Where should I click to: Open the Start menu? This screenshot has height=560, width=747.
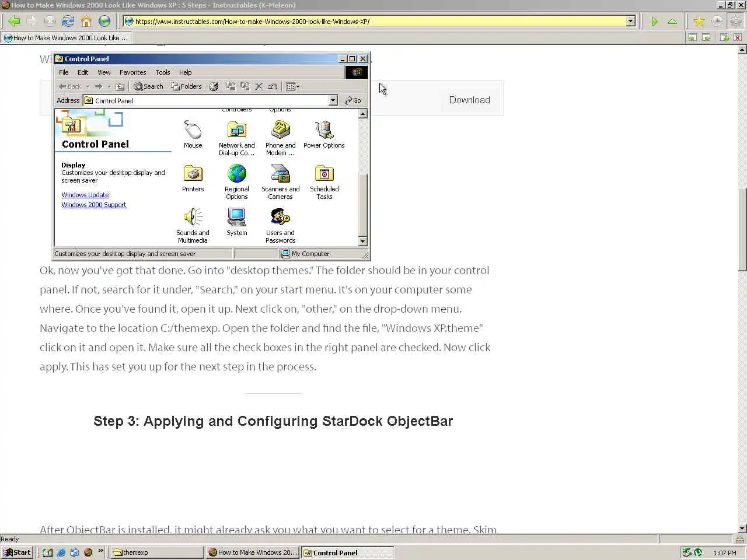tap(17, 552)
